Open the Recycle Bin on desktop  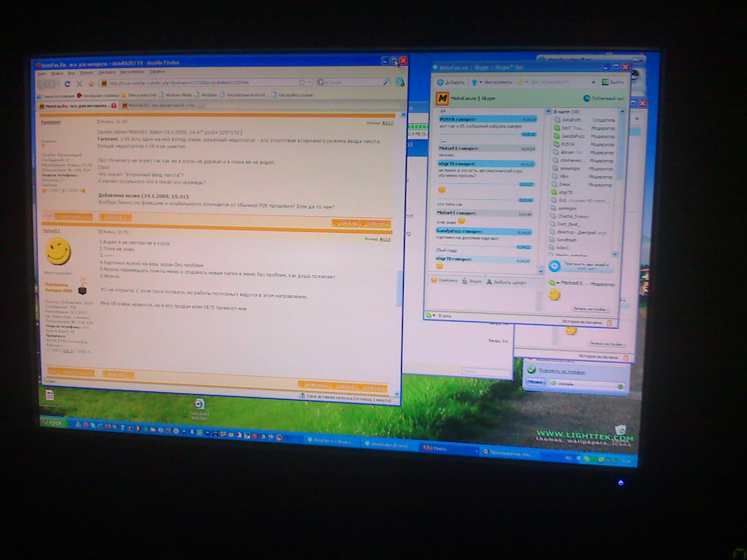point(620,430)
